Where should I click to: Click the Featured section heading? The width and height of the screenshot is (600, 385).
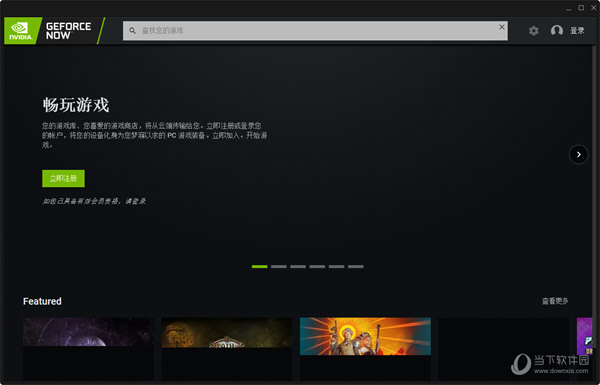pyautogui.click(x=42, y=301)
